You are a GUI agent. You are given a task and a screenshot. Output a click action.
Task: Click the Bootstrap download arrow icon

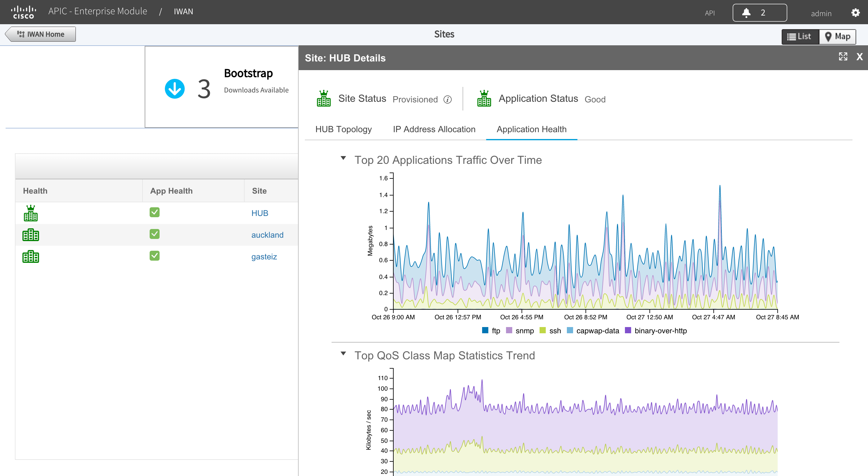pos(174,89)
